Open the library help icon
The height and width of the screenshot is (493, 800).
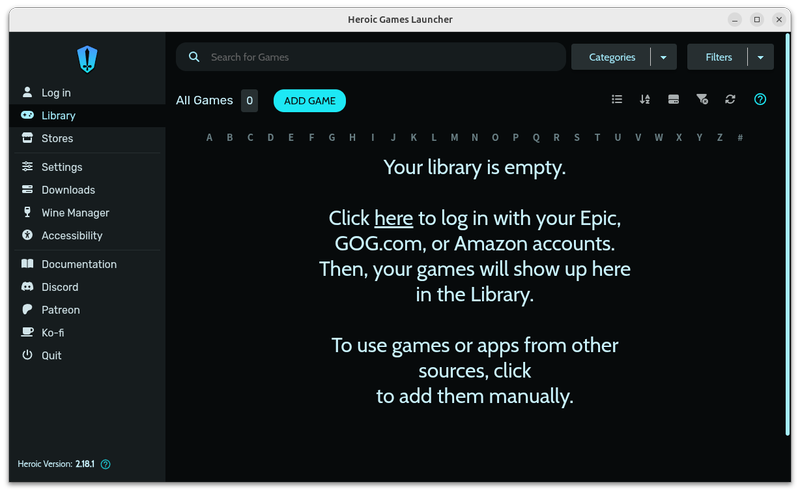click(x=760, y=99)
